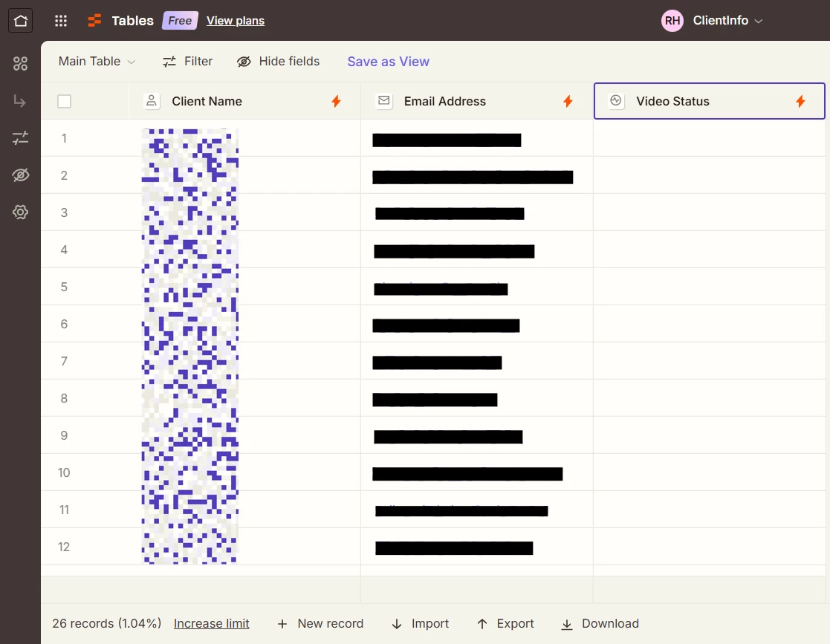The height and width of the screenshot is (644, 830).
Task: Select row number 12
Action: 64,547
